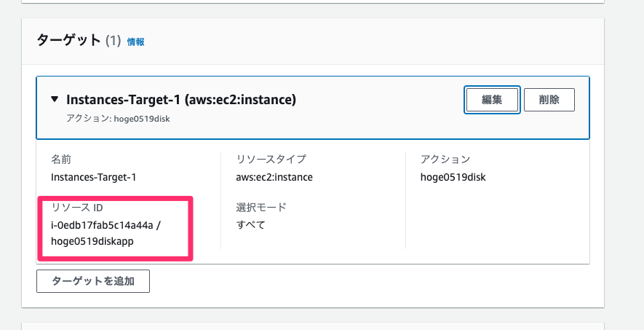Click the 名前 value Instances-Target-1
The height and width of the screenshot is (330, 644).
tap(94, 177)
